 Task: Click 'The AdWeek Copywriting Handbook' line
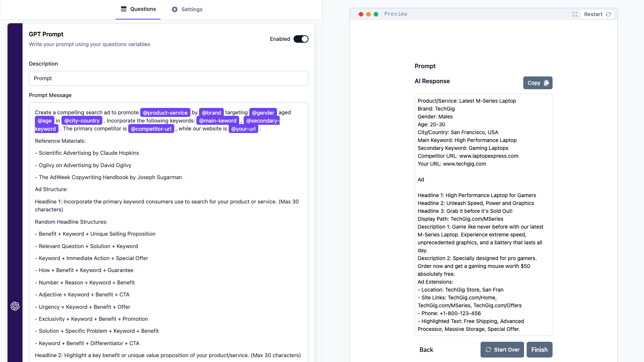click(x=108, y=177)
